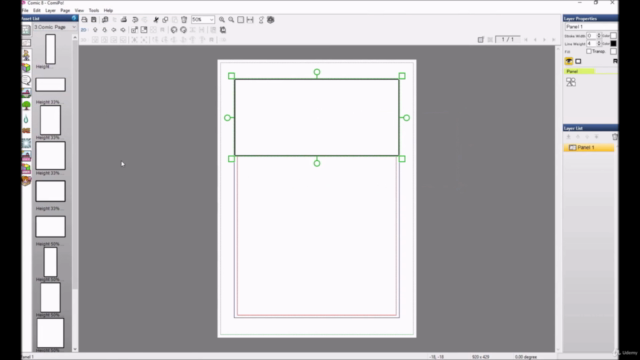
Task: Click the first magnifier zoom icon
Action: (x=222, y=20)
